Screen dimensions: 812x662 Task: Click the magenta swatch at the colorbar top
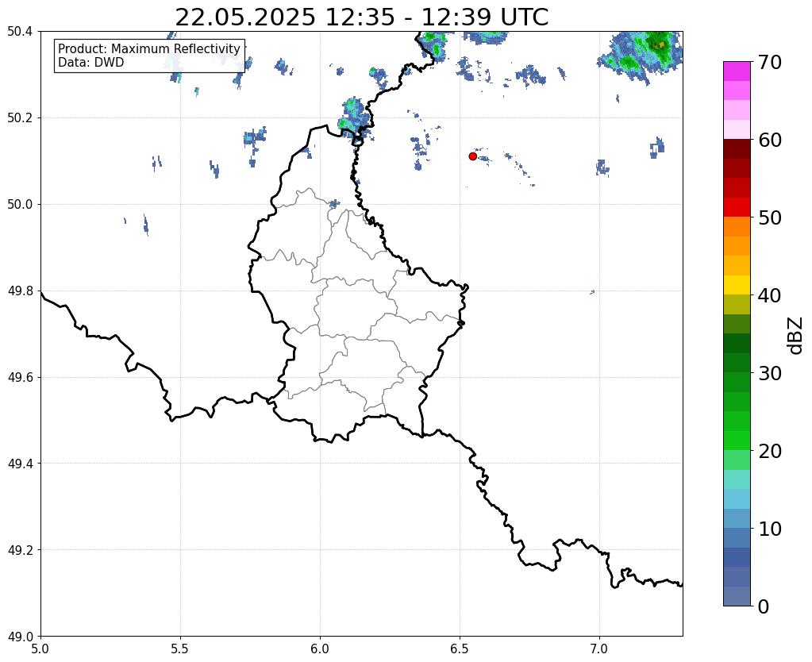(737, 71)
